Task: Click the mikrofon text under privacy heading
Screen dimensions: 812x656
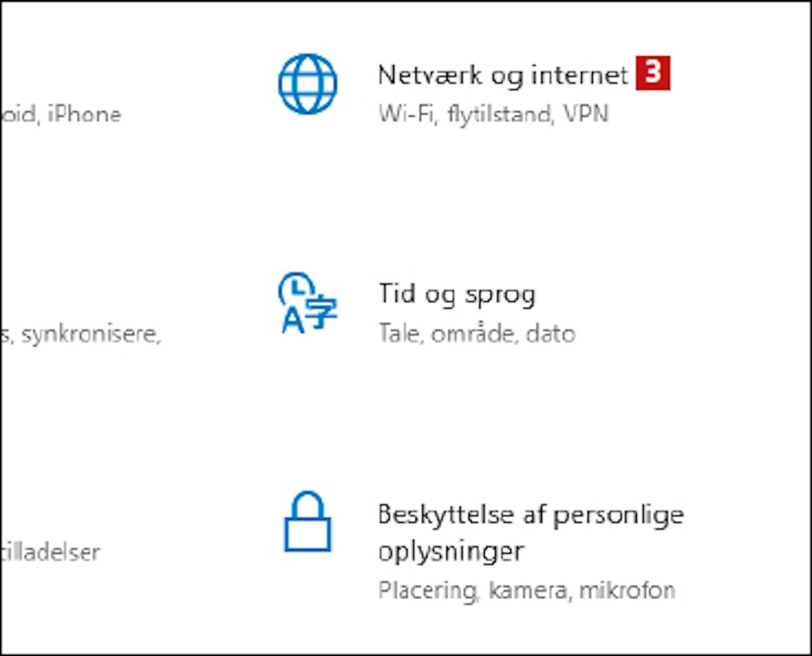Action: 627,590
